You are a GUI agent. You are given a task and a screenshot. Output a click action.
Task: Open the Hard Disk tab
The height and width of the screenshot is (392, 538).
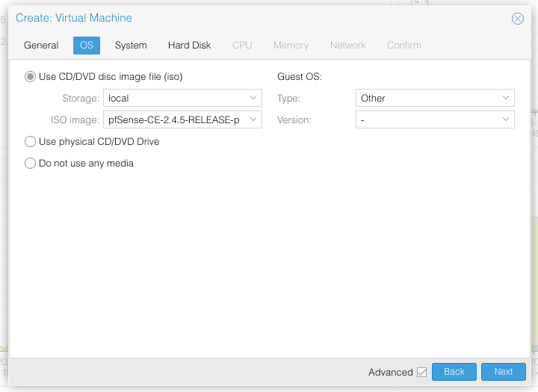coord(189,46)
